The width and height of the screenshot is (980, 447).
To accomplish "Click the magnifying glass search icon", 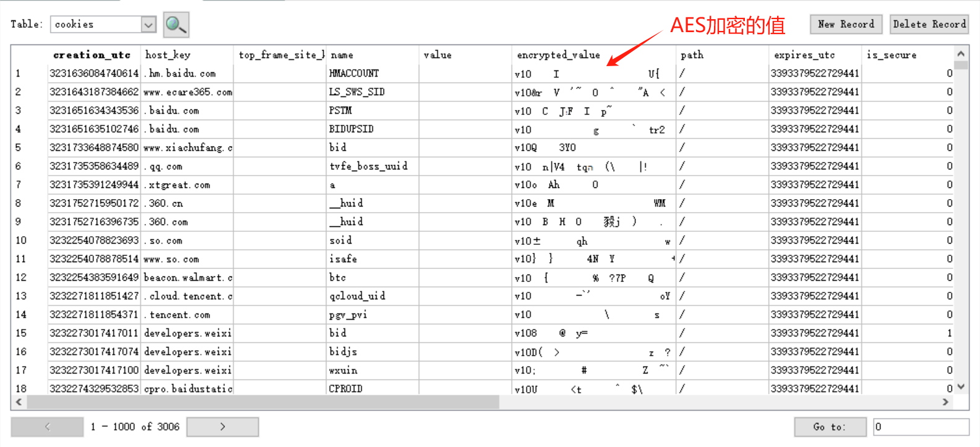I will point(176,25).
